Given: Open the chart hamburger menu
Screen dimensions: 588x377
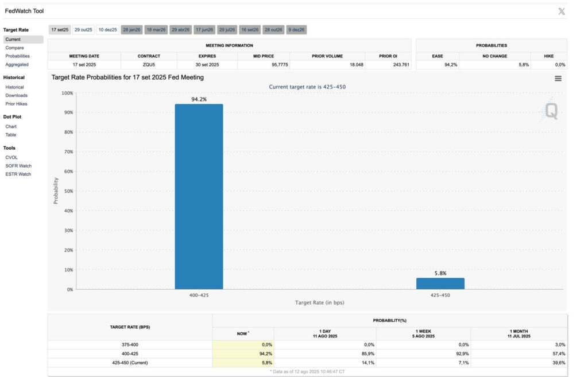Looking at the screenshot, I should pos(558,79).
